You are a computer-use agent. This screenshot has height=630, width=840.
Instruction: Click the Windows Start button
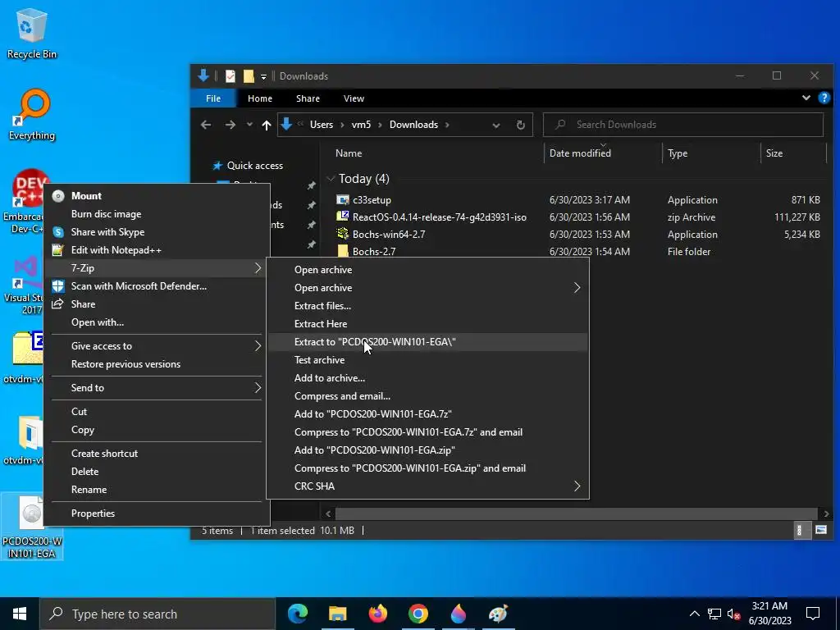tap(20, 614)
